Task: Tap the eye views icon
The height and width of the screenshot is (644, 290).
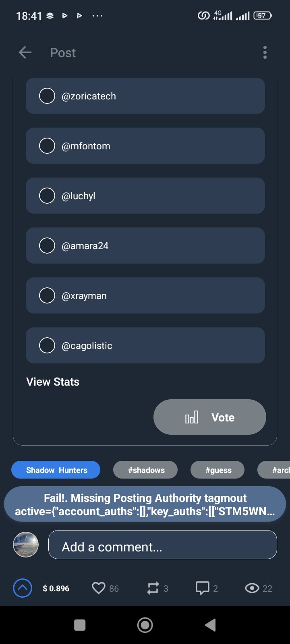Action: pyautogui.click(x=252, y=588)
